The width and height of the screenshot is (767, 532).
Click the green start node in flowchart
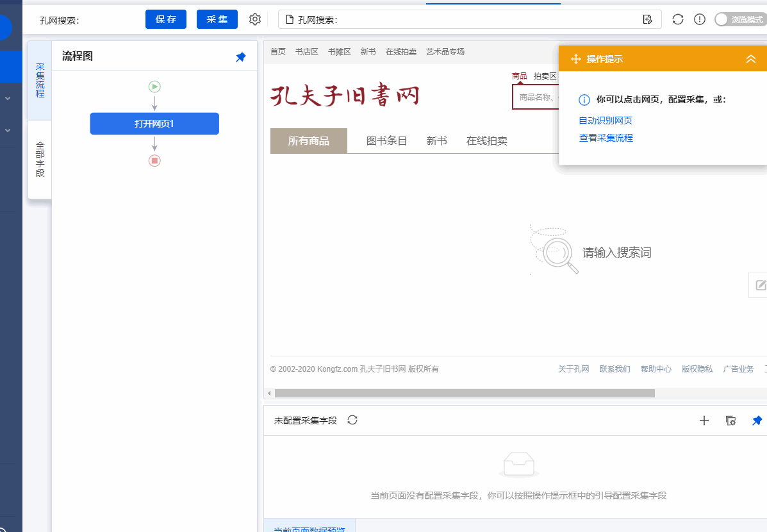tap(154, 87)
